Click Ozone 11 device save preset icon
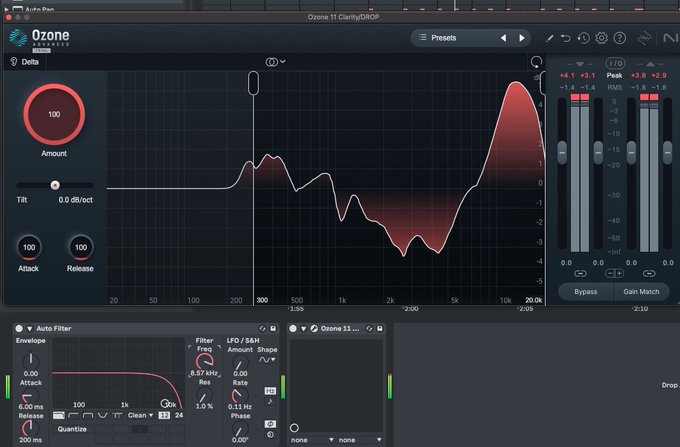The width and height of the screenshot is (680, 447). pos(379,329)
